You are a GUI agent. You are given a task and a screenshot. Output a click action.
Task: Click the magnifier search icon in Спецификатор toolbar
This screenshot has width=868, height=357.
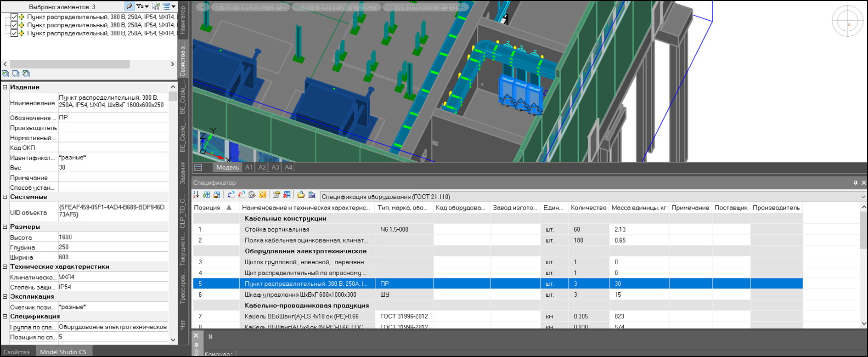(252, 195)
